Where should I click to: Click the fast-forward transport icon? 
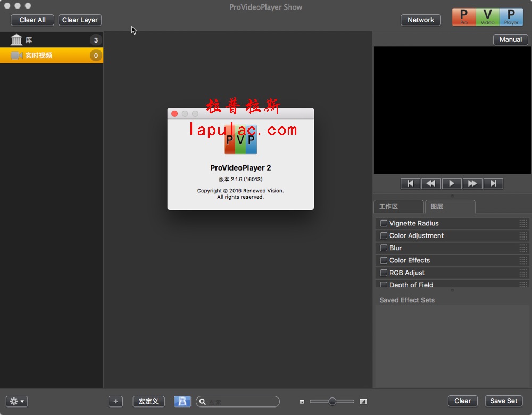pos(472,183)
